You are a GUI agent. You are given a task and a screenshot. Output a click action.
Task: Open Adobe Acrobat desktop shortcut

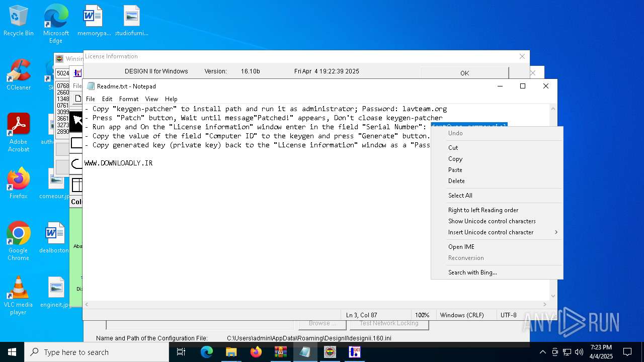19,133
